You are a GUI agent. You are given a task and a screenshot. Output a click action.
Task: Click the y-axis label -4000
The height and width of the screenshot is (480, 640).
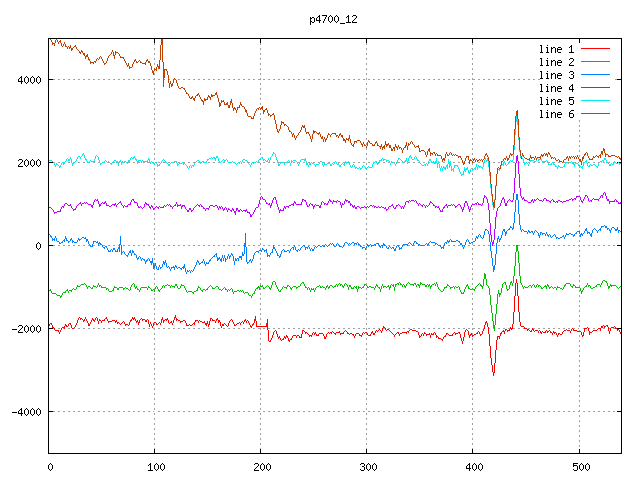(27, 412)
